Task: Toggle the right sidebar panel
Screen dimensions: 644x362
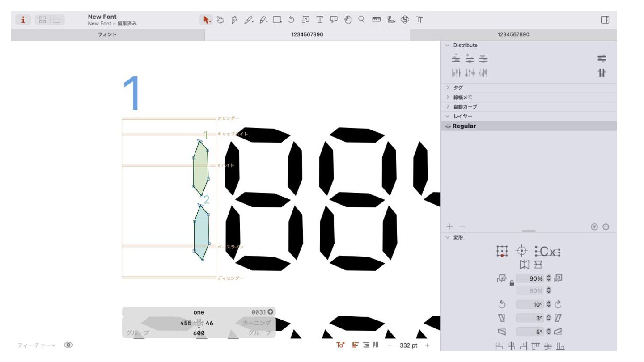Action: (x=605, y=20)
